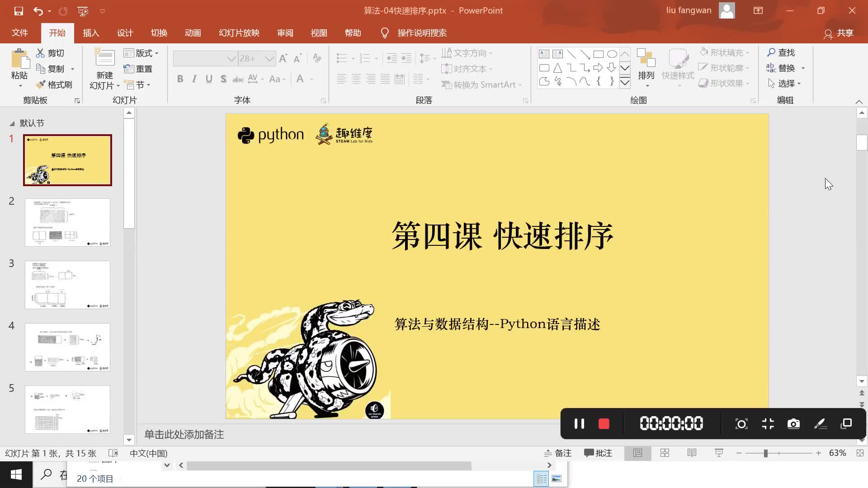Image resolution: width=868 pixels, height=488 pixels.
Task: Click the recorder collapse arrows icon
Action: (768, 424)
